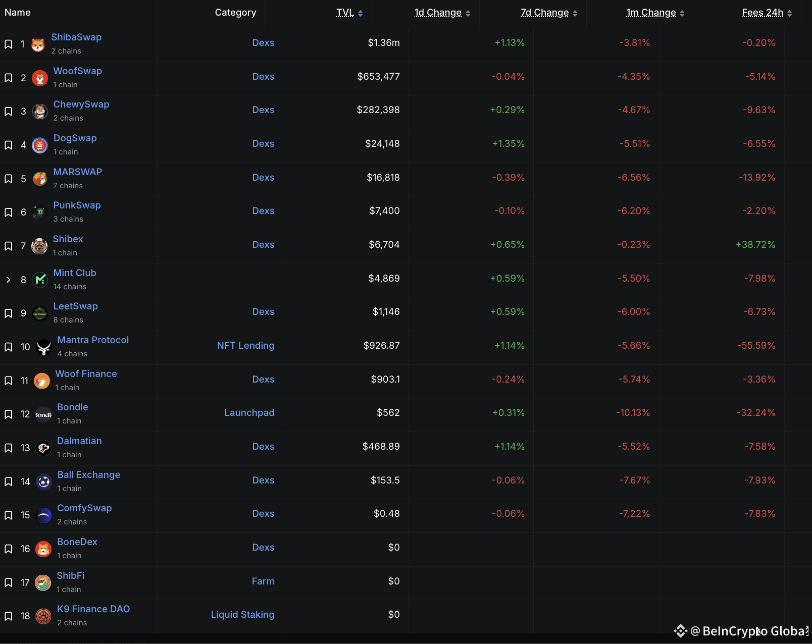Toggle the Ball Exchange bookmark icon

[9, 482]
